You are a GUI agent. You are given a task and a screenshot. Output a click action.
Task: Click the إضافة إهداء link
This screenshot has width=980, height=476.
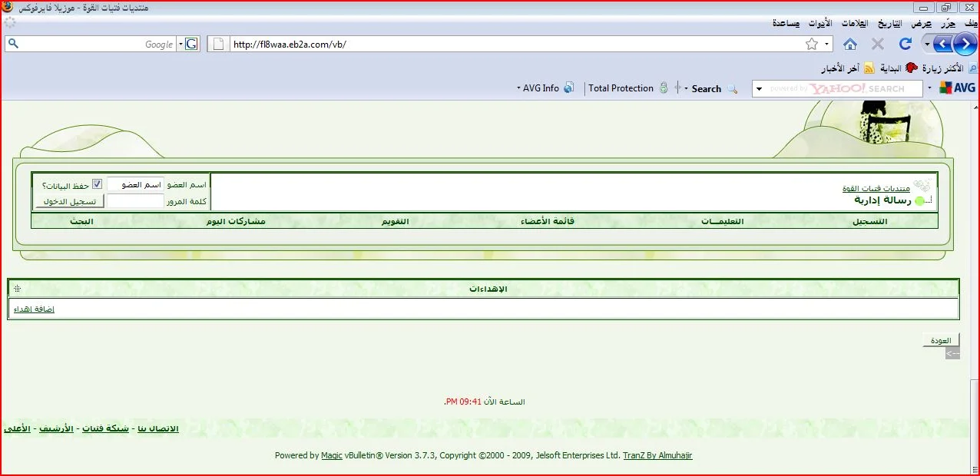(34, 309)
